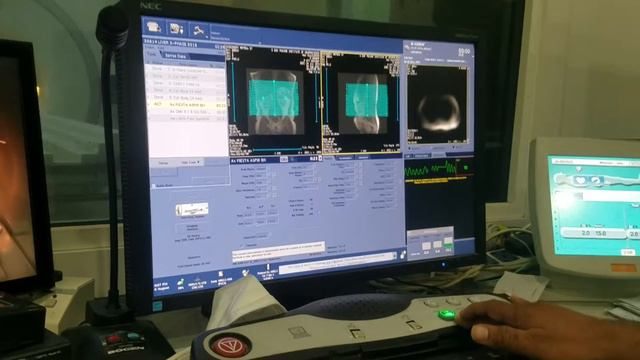Select the Ax LAVA task row below DWI
The height and width of the screenshot is (360, 640).
click(x=187, y=118)
